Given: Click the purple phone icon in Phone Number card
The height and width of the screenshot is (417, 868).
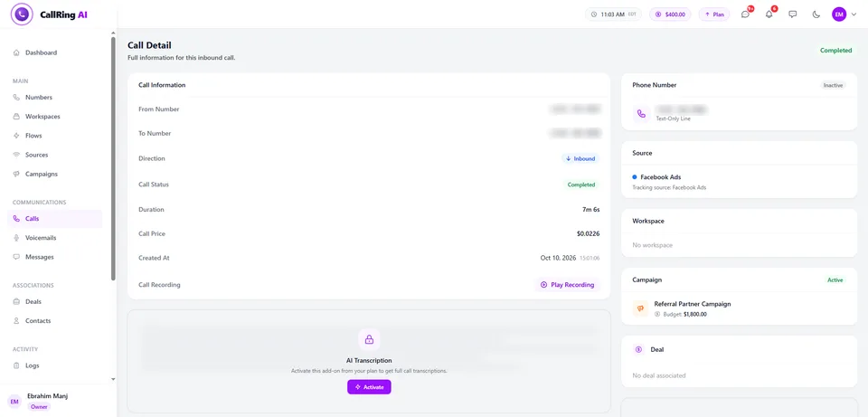Looking at the screenshot, I should click(x=641, y=114).
